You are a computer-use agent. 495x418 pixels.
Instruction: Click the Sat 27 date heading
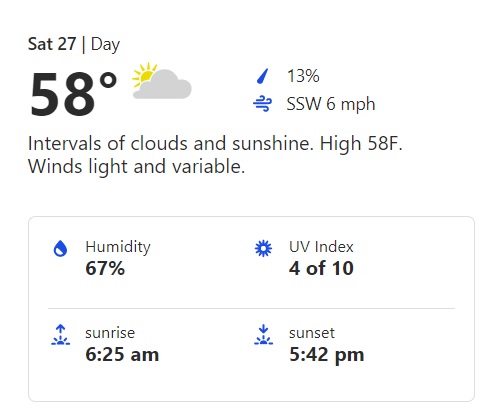click(x=52, y=44)
